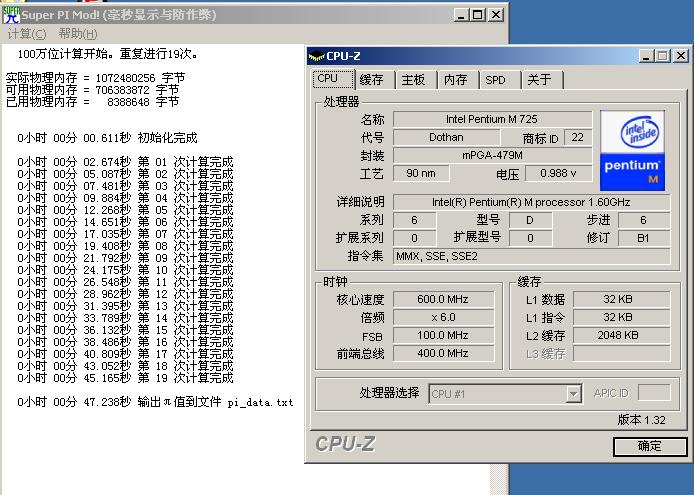
Task: Click the CPU-Z title bar icon
Action: [x=316, y=57]
